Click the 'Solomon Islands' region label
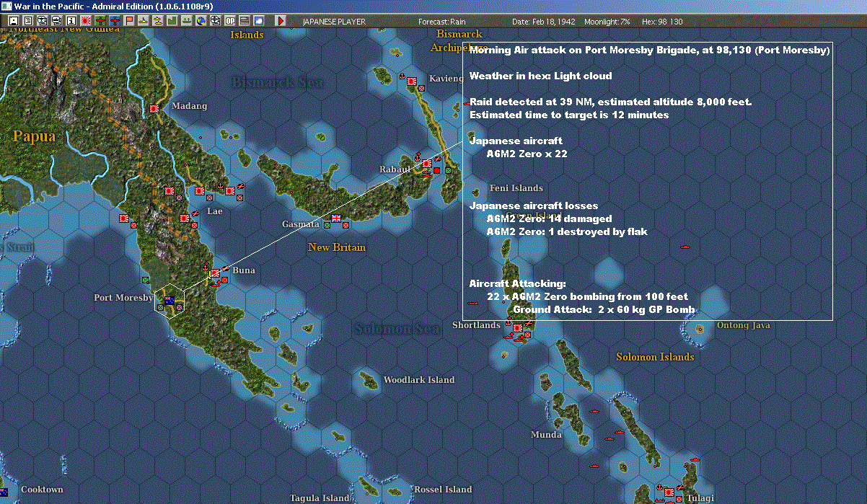 (x=655, y=357)
